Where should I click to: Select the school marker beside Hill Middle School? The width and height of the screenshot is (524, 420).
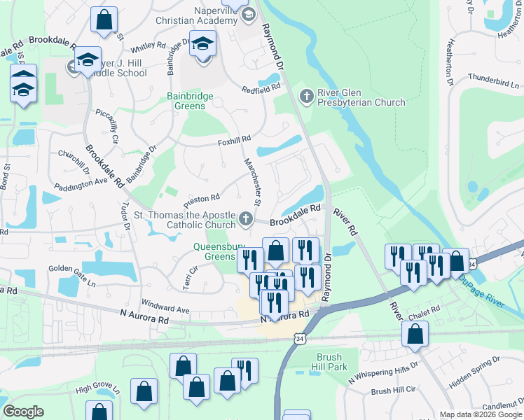coord(88,62)
